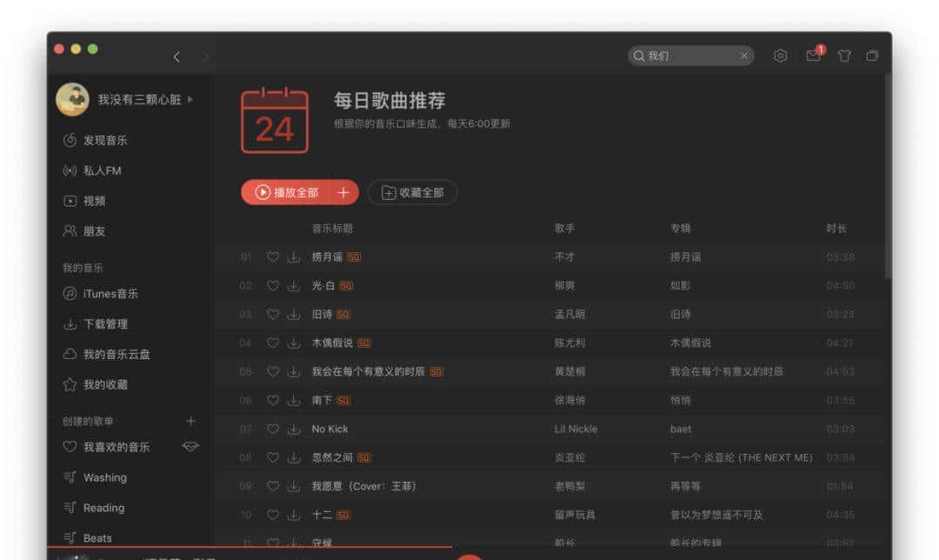The image size is (939, 560).
Task: Like the song 捞月谣 with the heart
Action: (272, 257)
